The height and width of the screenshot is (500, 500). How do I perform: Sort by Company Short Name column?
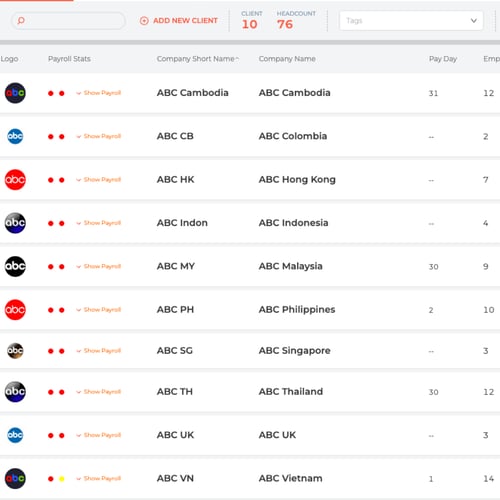[198, 59]
